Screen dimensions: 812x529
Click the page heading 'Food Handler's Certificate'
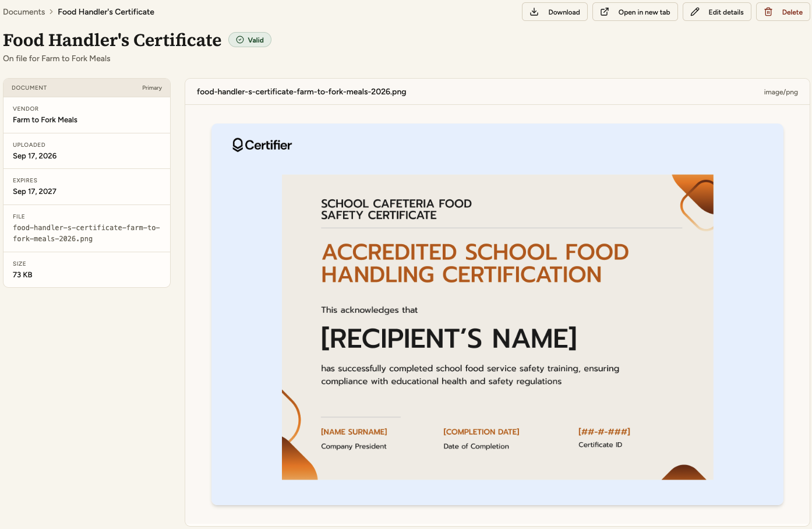click(112, 40)
